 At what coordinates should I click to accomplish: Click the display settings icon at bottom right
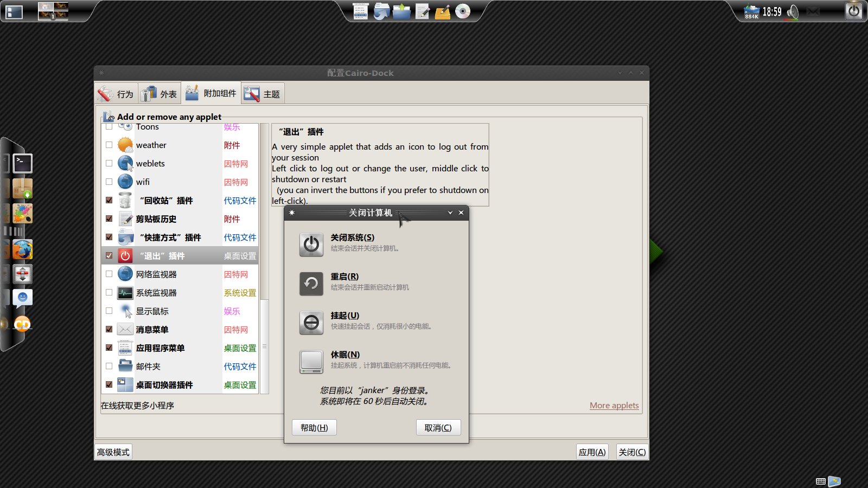tap(834, 481)
